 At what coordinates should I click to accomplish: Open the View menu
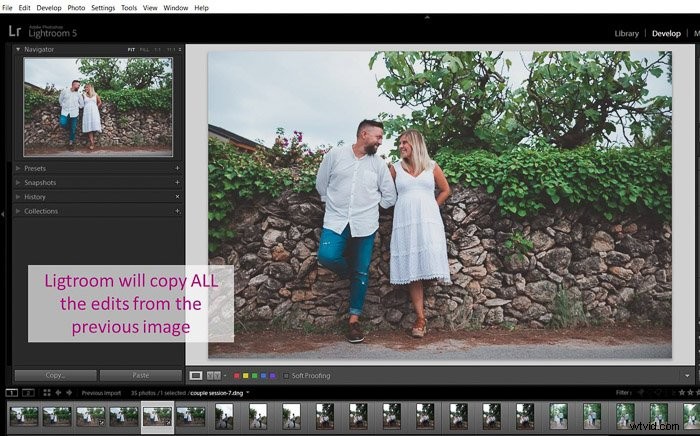150,8
